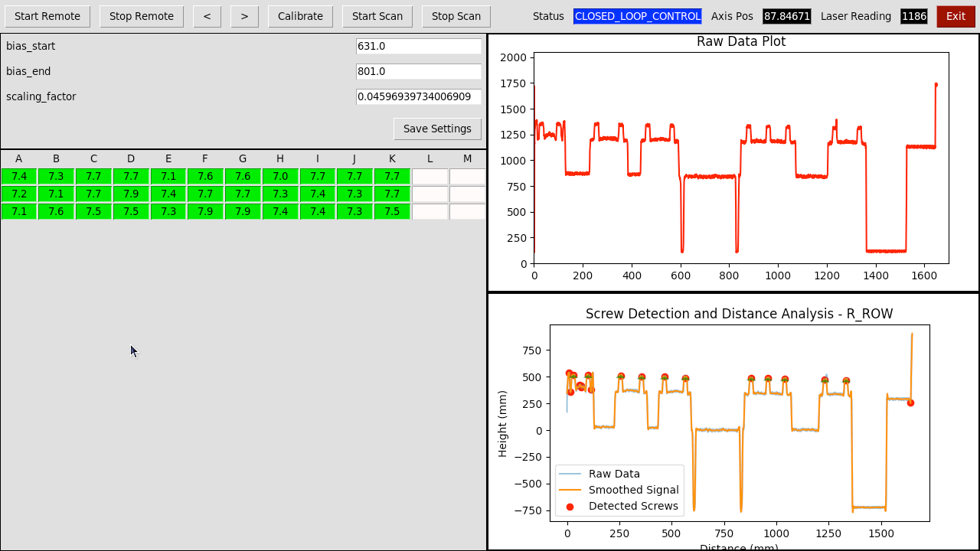Click the right arrow navigation button
980x551 pixels.
point(244,16)
